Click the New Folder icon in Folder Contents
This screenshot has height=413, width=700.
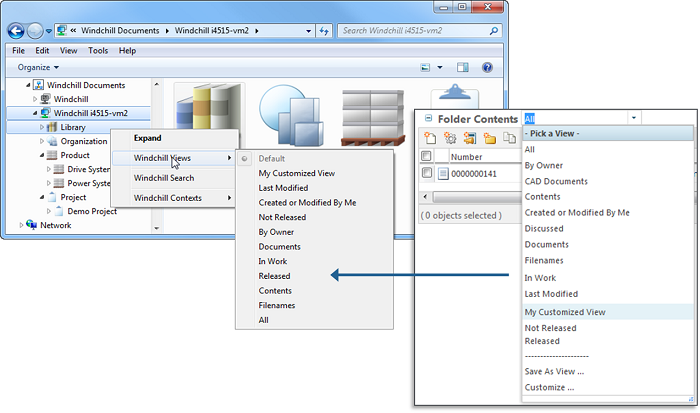click(490, 138)
